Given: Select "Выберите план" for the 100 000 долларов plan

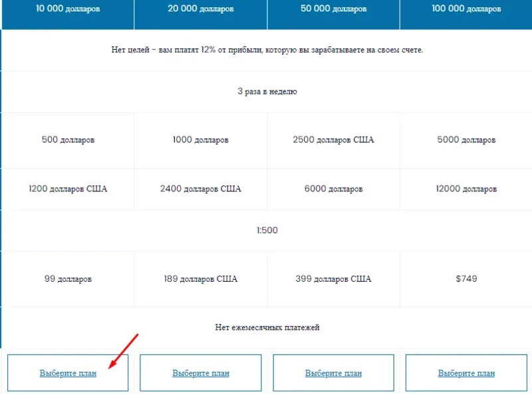Looking at the screenshot, I should 467,373.
